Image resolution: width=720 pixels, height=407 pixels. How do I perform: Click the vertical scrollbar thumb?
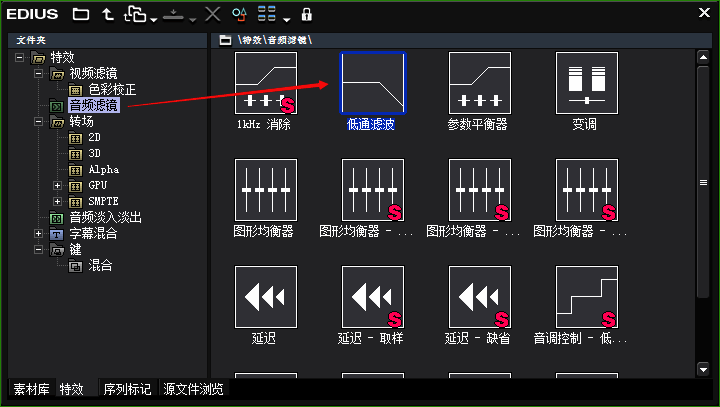(x=703, y=182)
